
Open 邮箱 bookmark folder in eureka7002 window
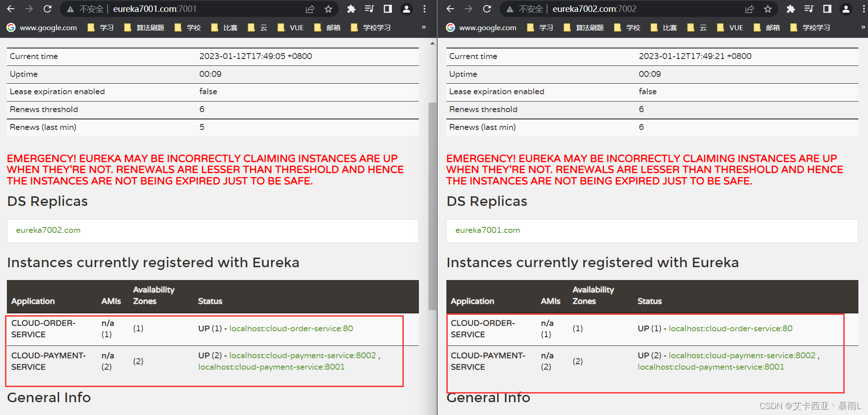[767, 27]
